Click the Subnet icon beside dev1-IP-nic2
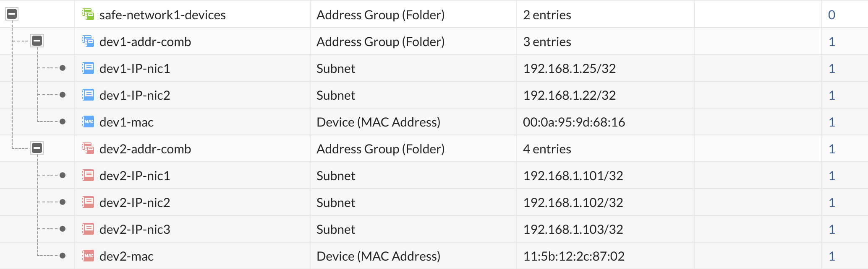Image resolution: width=868 pixels, height=269 pixels. pyautogui.click(x=87, y=95)
